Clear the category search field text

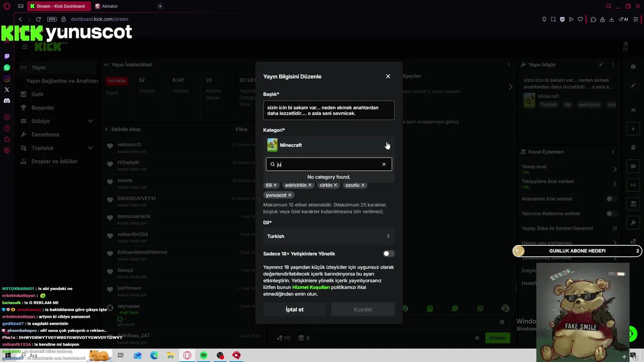point(384,164)
